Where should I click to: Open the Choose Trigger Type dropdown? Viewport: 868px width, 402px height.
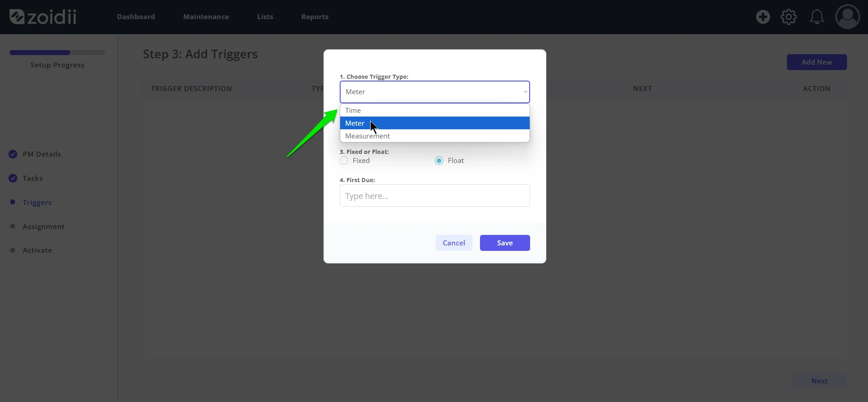435,92
